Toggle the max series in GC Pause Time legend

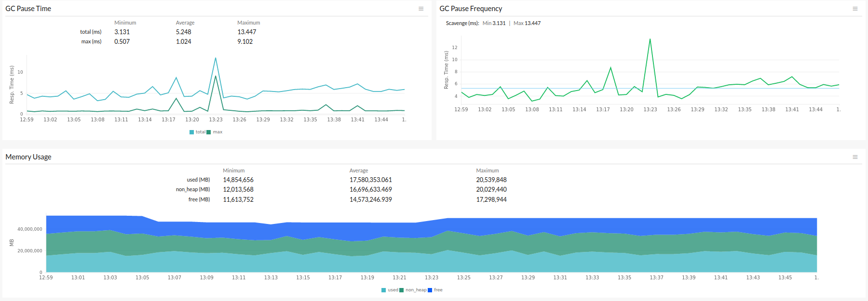click(x=217, y=132)
